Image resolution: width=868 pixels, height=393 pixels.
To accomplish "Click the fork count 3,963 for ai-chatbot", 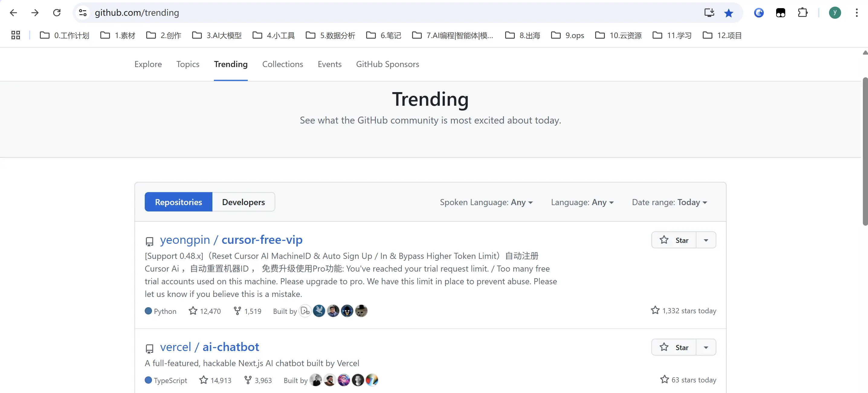I will pyautogui.click(x=258, y=380).
